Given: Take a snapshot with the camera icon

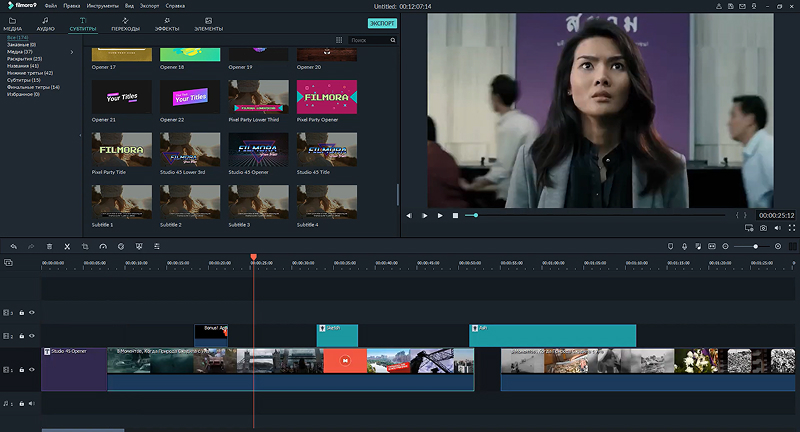Looking at the screenshot, I should pos(763,228).
